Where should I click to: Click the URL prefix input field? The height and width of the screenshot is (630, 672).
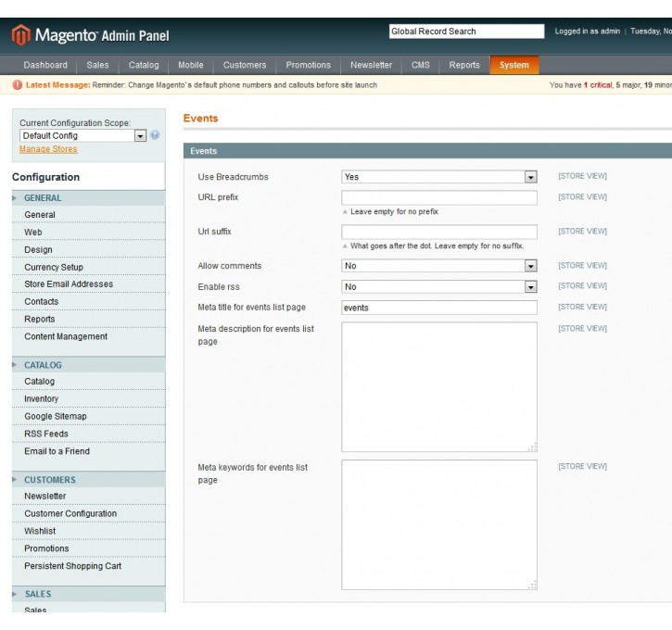[439, 197]
